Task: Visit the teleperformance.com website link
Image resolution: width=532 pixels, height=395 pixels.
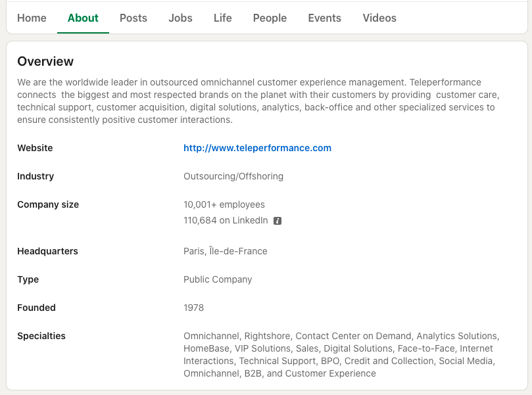Action: tap(257, 148)
